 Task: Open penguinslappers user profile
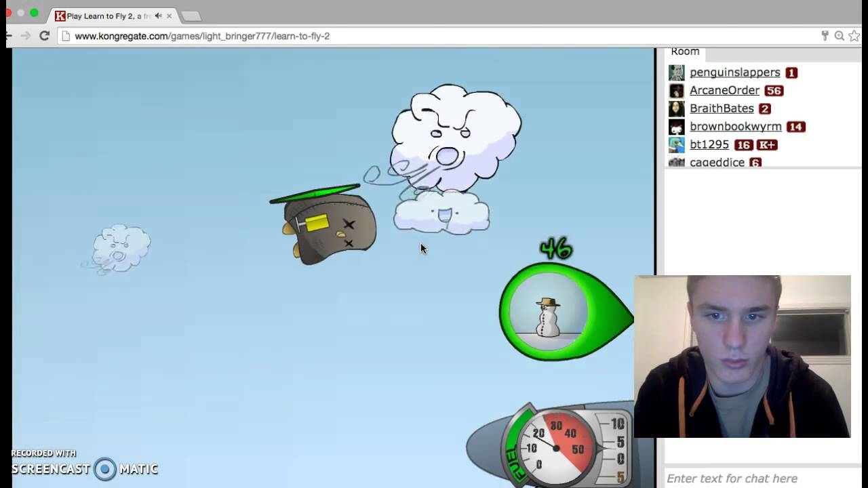pyautogui.click(x=734, y=73)
